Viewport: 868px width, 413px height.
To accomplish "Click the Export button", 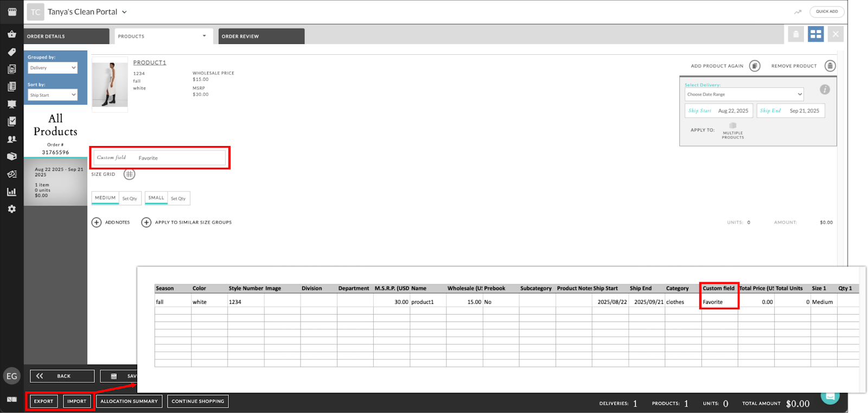I will tap(43, 402).
